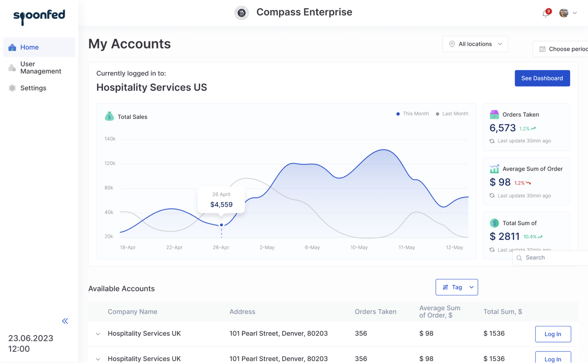
Task: Click the 26 April data point on the chart
Action: [x=221, y=225]
